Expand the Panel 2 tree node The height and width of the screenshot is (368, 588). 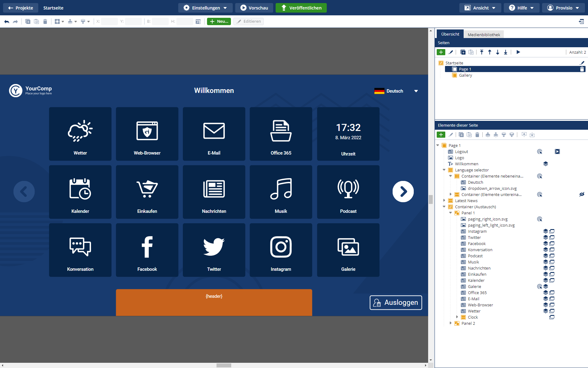point(450,323)
